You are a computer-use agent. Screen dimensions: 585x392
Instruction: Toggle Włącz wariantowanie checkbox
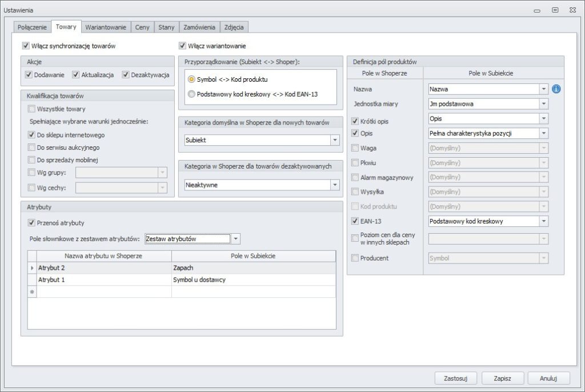(x=182, y=46)
